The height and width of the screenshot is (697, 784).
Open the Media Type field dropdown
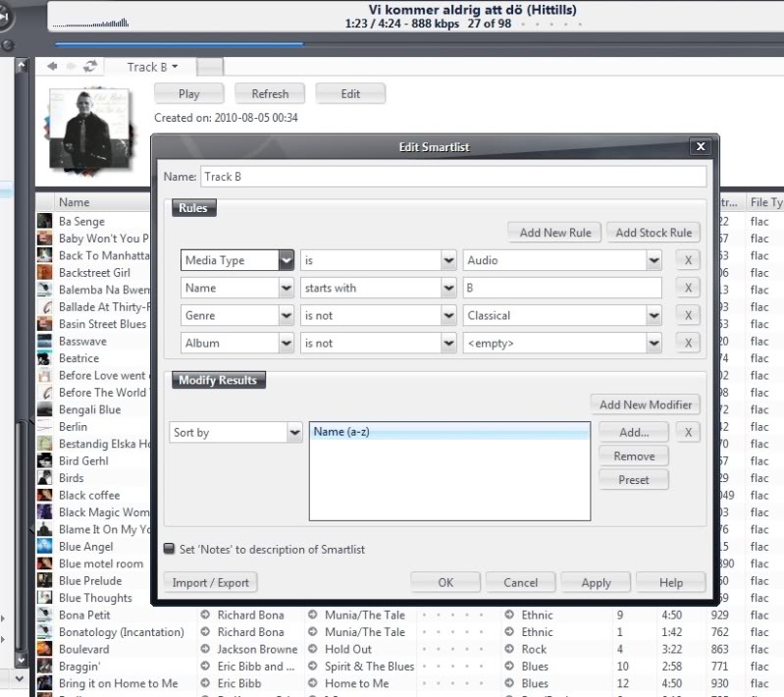click(286, 260)
